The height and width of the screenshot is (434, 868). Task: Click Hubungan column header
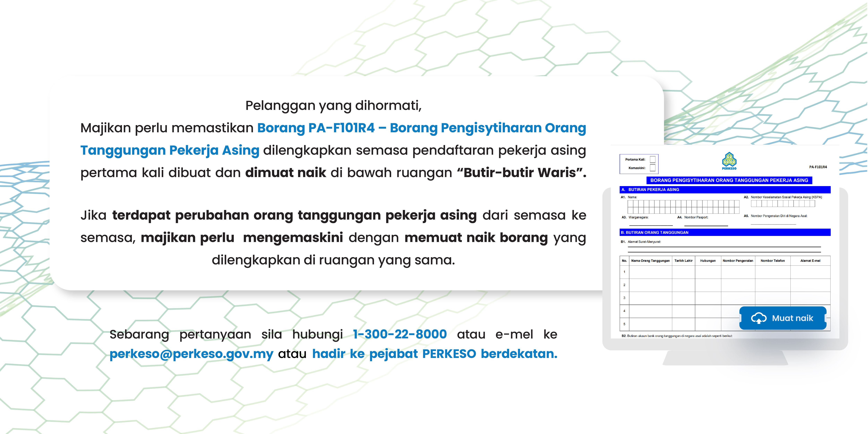pyautogui.click(x=708, y=261)
